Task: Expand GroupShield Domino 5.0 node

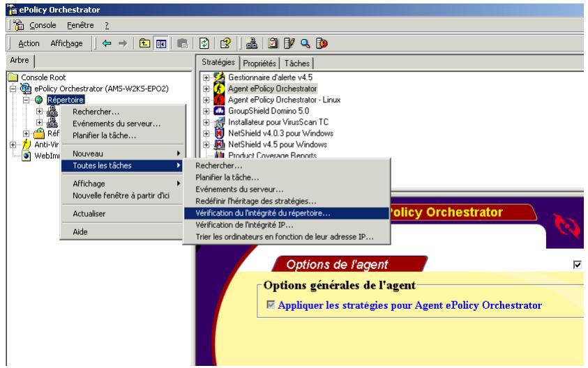Action: pyautogui.click(x=206, y=111)
